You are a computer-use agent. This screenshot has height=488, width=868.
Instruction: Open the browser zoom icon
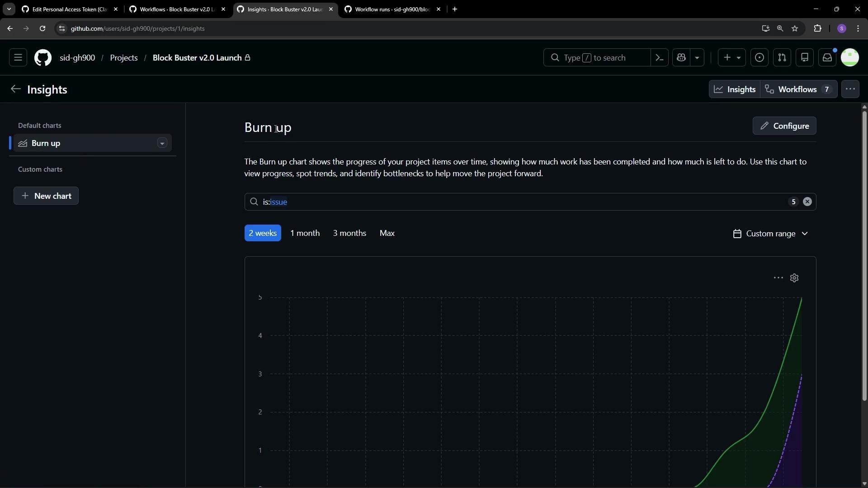coord(780,28)
